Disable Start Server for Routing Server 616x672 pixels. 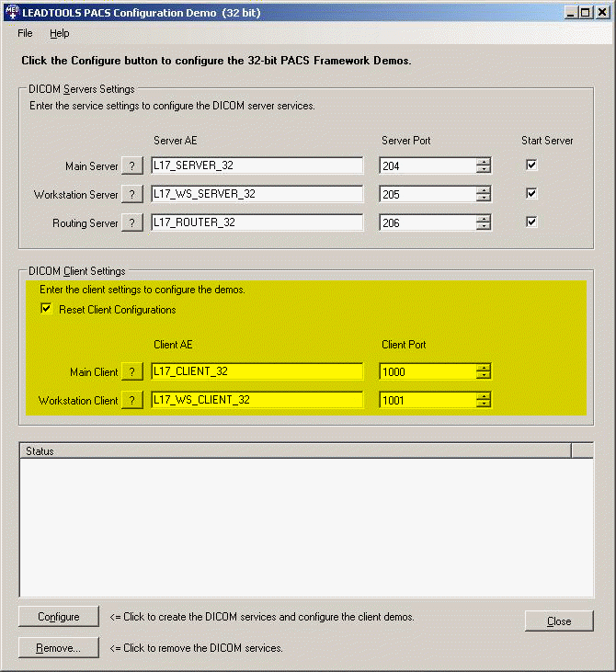pos(531,222)
